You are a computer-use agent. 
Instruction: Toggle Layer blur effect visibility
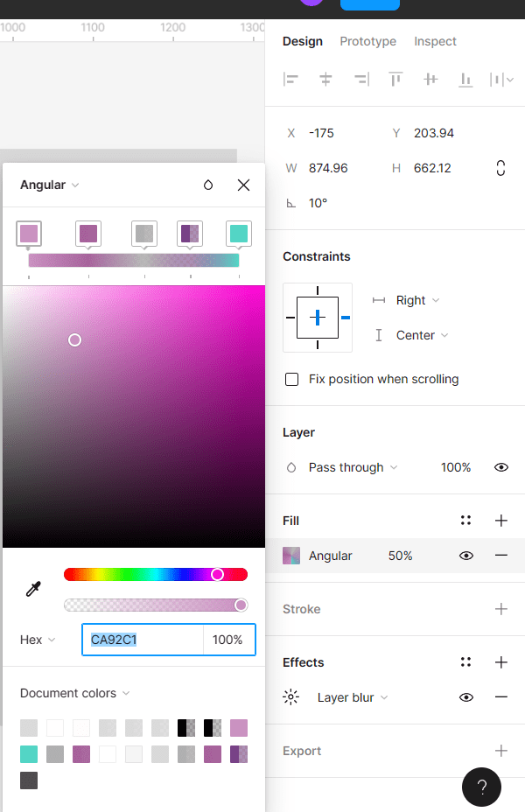466,697
